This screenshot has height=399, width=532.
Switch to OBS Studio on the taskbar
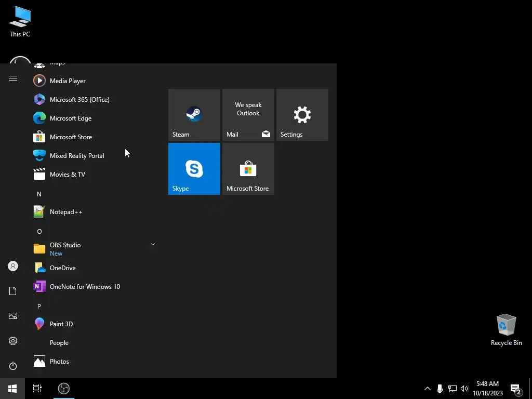click(64, 389)
